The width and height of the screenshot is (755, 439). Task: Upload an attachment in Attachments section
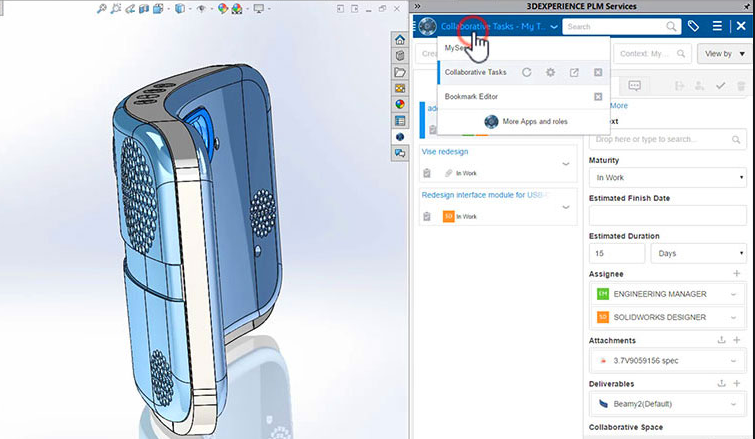(721, 340)
